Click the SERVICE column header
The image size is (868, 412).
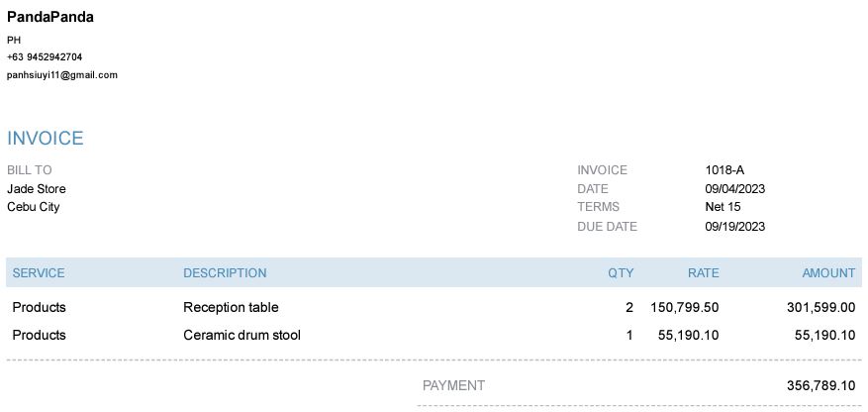pos(39,273)
